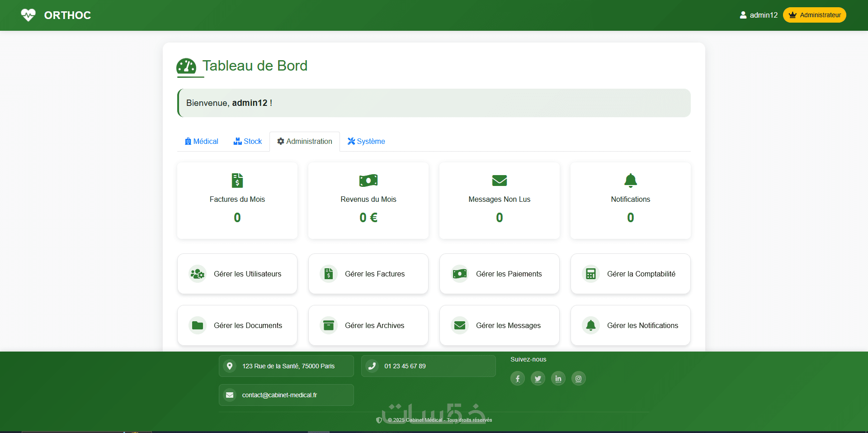
Task: Click the admin12 username in the header
Action: pos(764,15)
